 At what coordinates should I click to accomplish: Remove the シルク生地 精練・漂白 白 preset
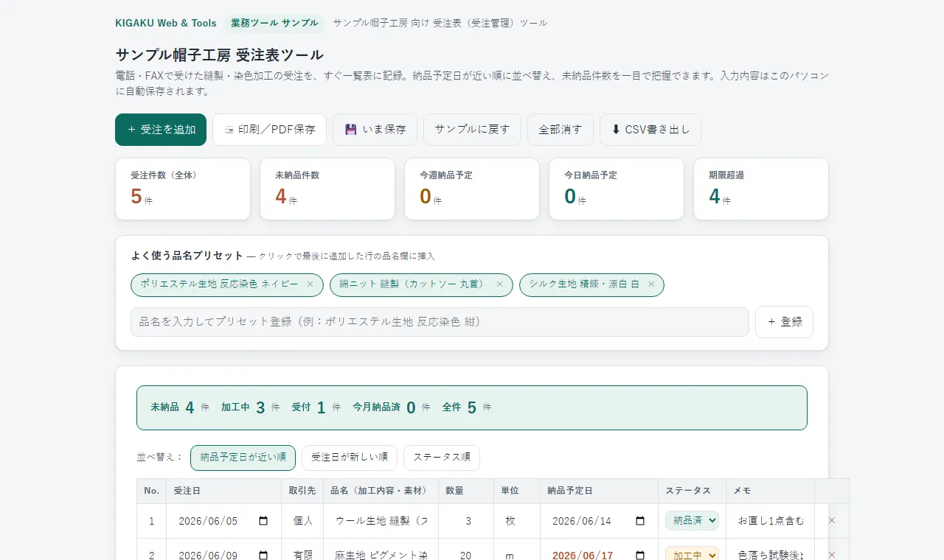tap(650, 284)
